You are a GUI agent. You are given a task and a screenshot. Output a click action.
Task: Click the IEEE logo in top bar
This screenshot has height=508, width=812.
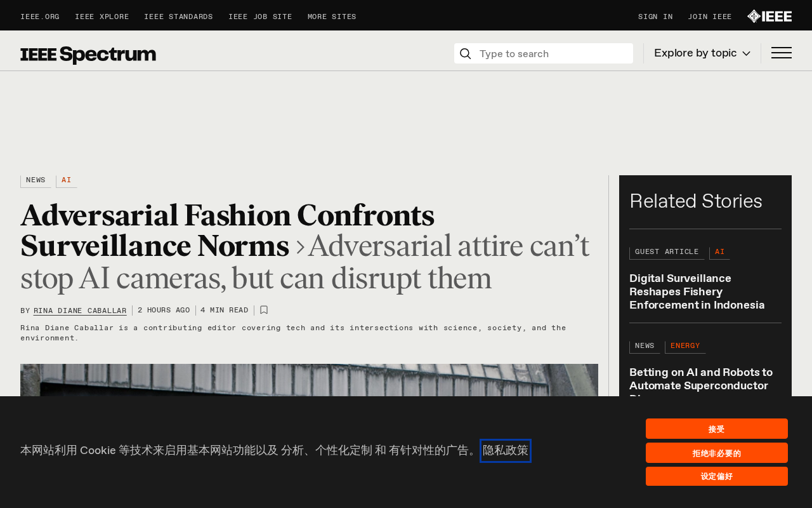click(769, 17)
